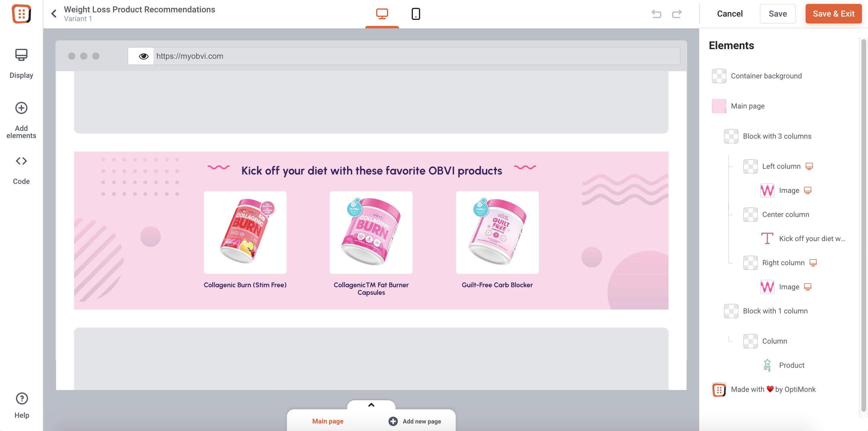Click Container background transparent swatch
The width and height of the screenshot is (868, 431).
[719, 76]
